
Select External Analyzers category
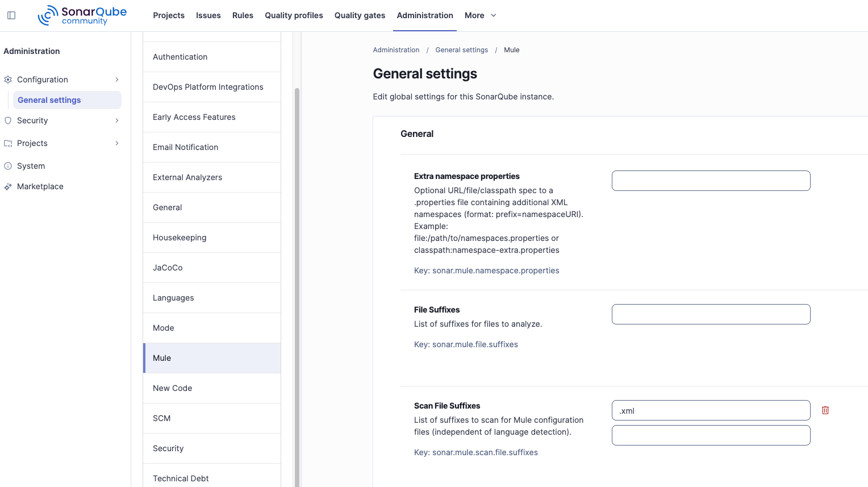212,177
